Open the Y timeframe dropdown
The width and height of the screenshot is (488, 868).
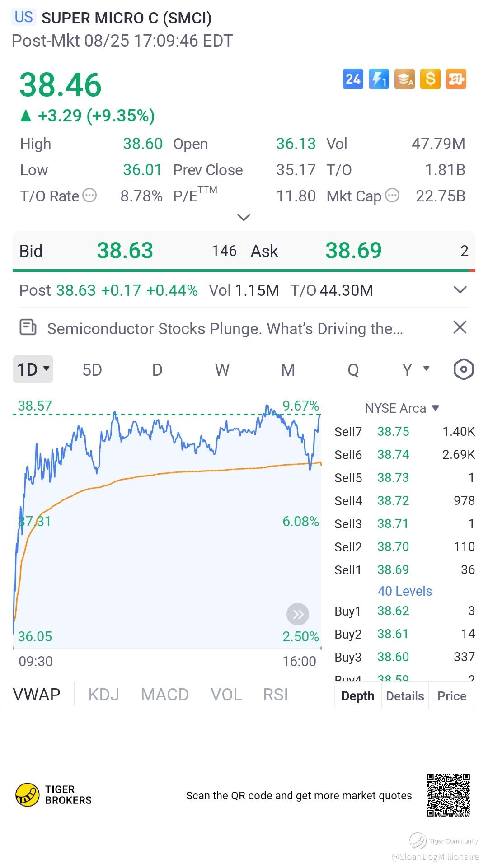tap(416, 369)
